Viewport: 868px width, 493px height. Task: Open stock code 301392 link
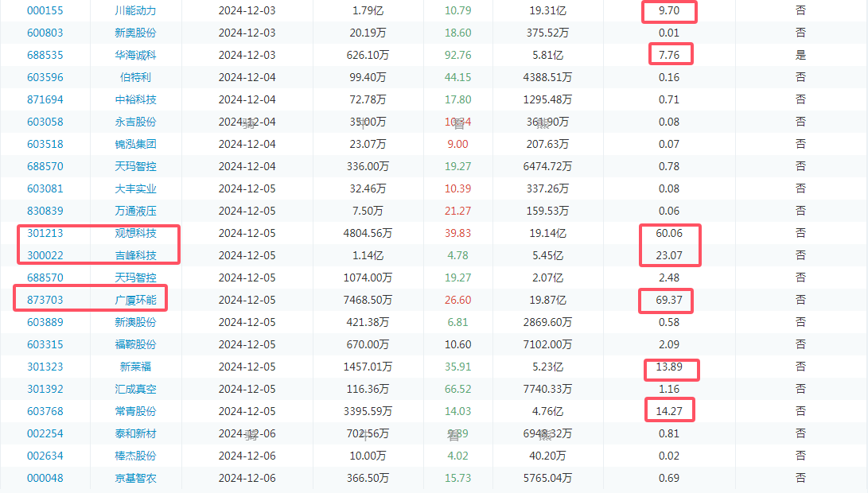click(x=45, y=389)
